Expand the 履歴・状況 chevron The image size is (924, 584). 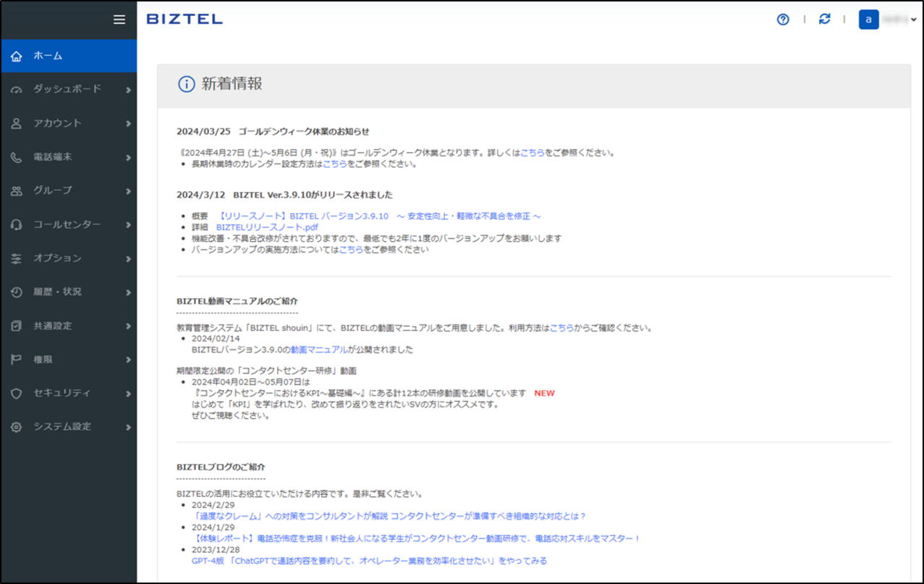coord(128,292)
